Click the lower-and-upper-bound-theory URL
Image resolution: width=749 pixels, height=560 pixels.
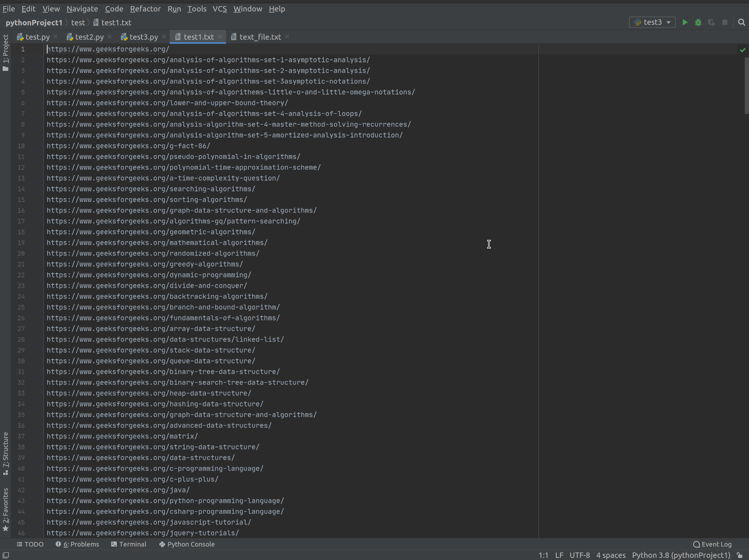(x=167, y=103)
